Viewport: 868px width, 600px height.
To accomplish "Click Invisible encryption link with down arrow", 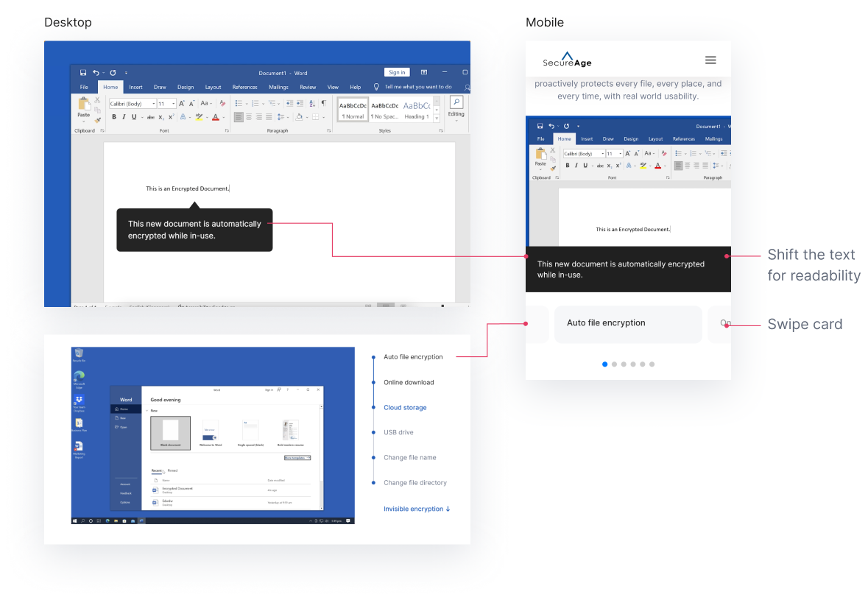I will [417, 509].
